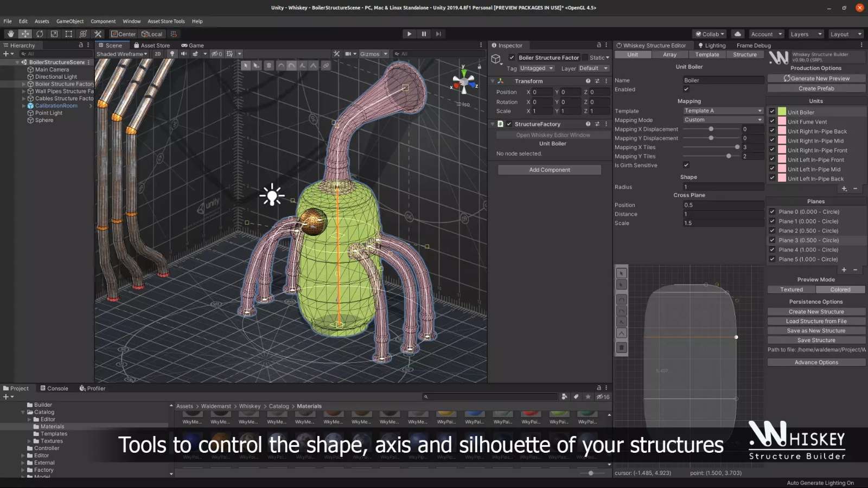
Task: Select the Transform tool in toolbar
Action: tap(83, 34)
